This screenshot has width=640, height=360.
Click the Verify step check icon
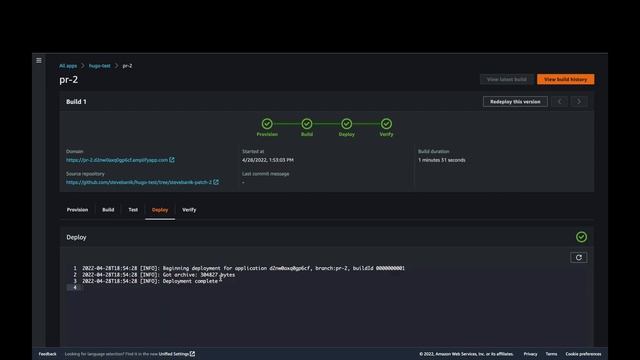click(386, 124)
